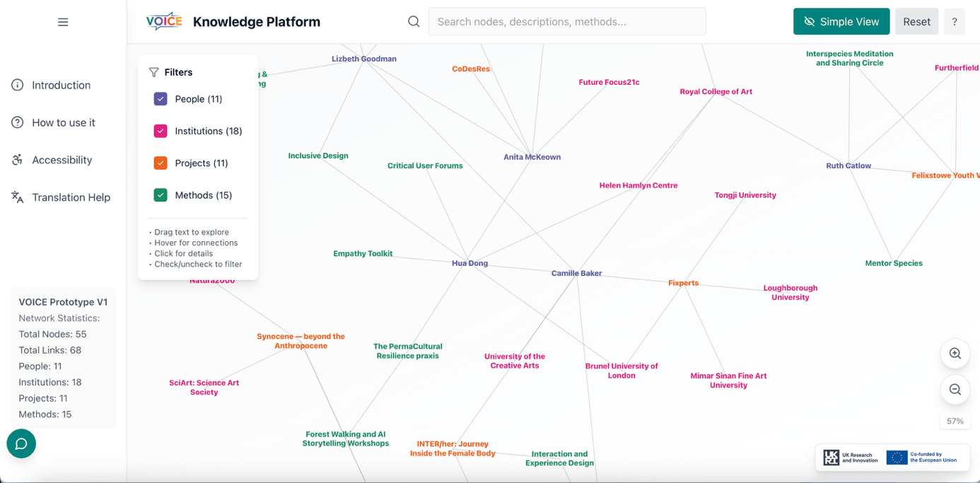Screen dimensions: 980x483
Task: Click SciArt: Science Art Society node
Action: pyautogui.click(x=204, y=388)
